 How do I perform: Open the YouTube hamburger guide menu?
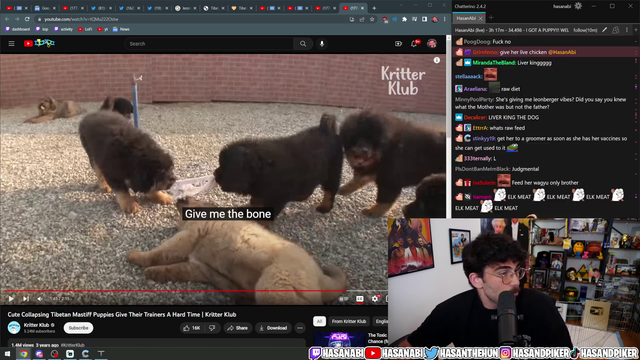[x=11, y=44]
